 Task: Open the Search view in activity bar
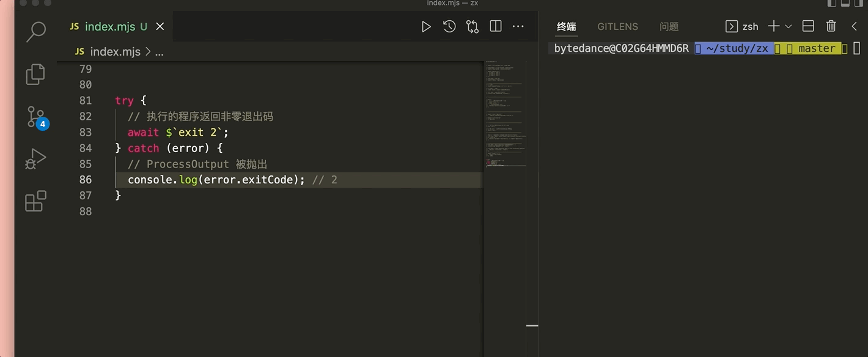coord(36,32)
